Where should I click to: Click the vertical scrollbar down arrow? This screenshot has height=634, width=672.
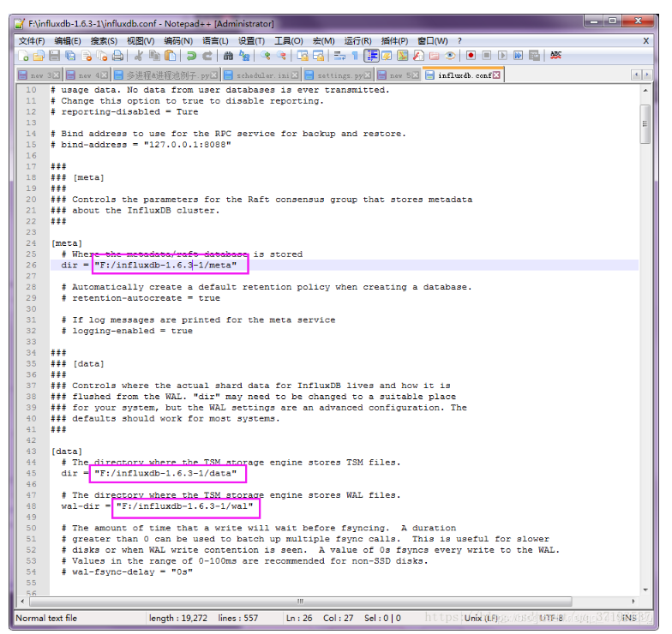pyautogui.click(x=645, y=589)
